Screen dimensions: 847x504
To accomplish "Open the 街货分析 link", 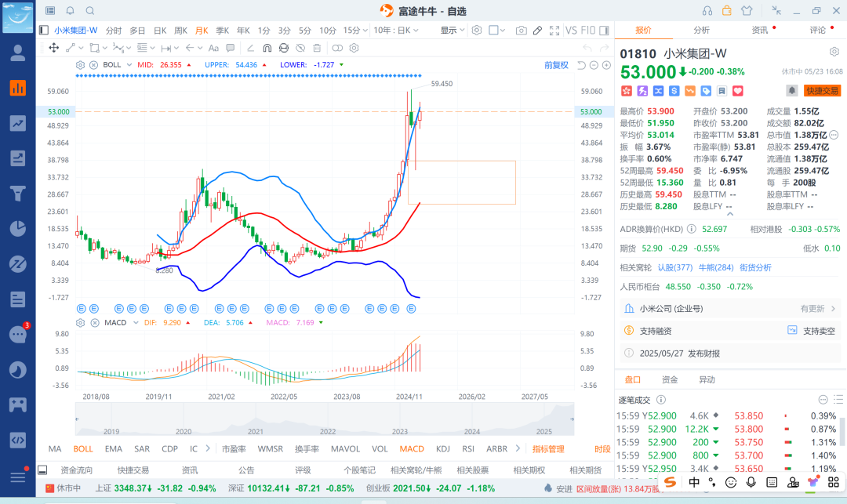I will (755, 267).
